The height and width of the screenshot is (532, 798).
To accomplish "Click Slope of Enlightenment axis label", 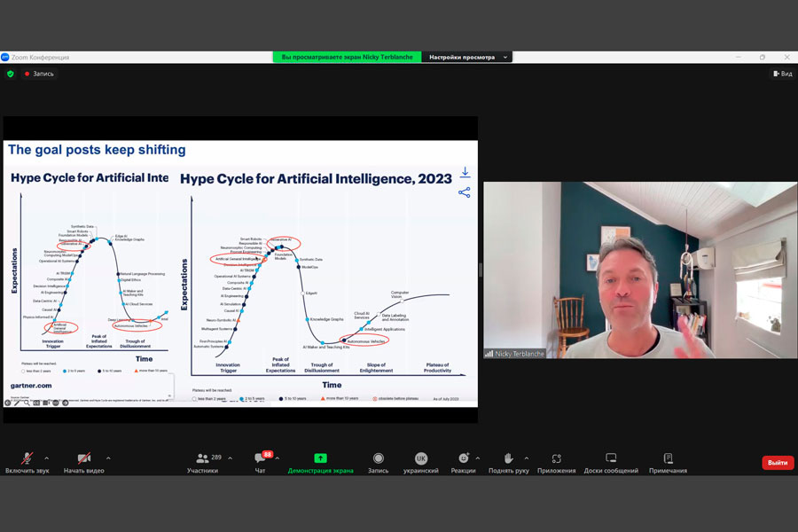I will click(376, 368).
